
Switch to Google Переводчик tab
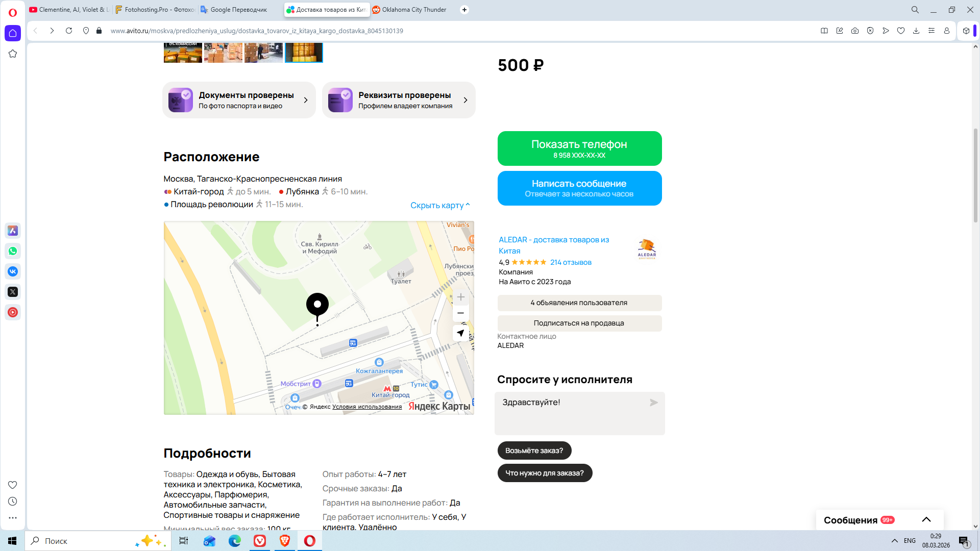click(238, 10)
